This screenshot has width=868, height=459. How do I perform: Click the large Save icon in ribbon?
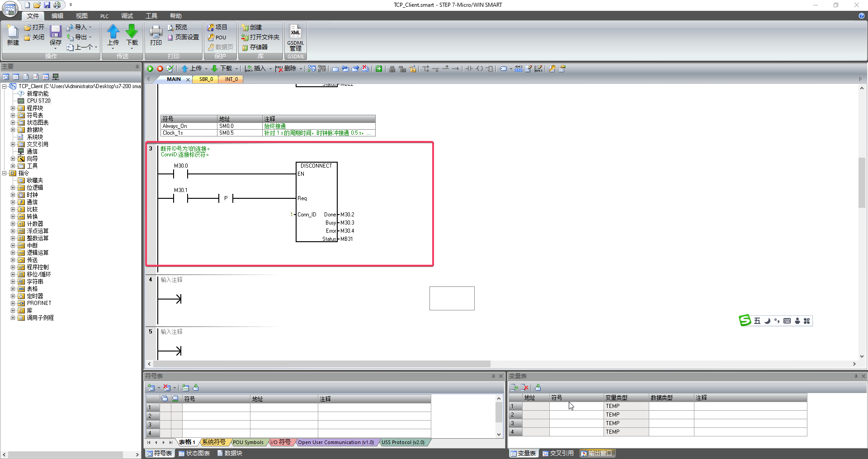(56, 32)
